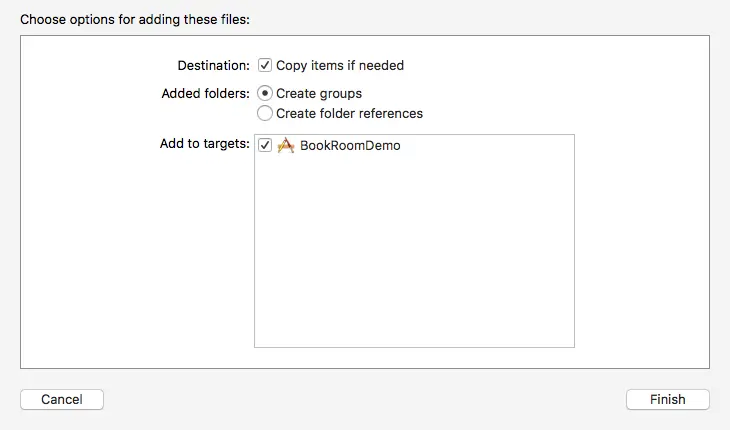Click empty dialog space between Cancel and Finish
Screen dimensions: 730x430
tap(365, 399)
